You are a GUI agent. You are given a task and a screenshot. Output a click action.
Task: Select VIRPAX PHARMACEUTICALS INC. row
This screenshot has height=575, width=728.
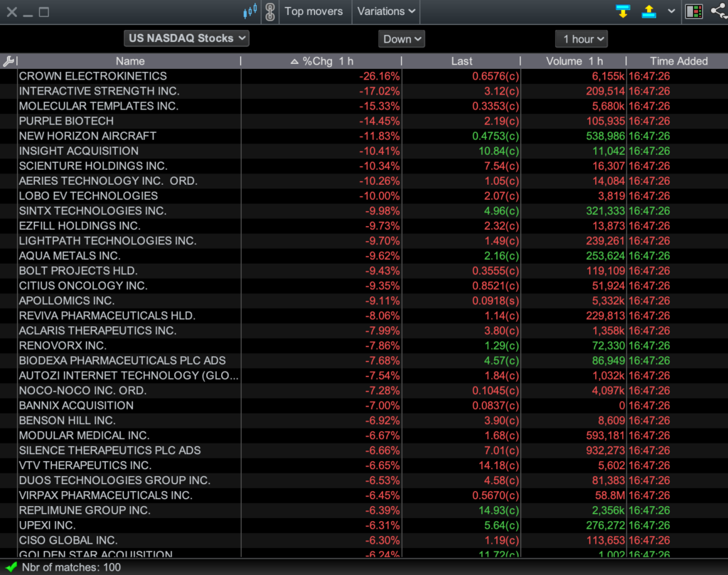click(x=364, y=495)
